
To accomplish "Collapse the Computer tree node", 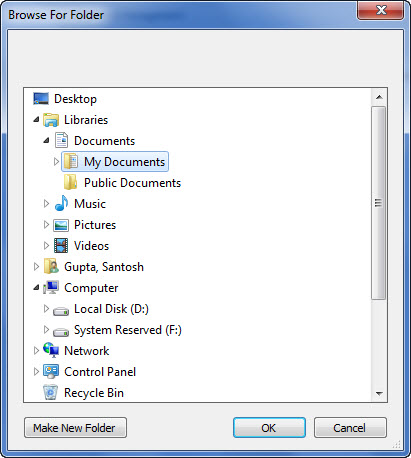I will tap(36, 288).
